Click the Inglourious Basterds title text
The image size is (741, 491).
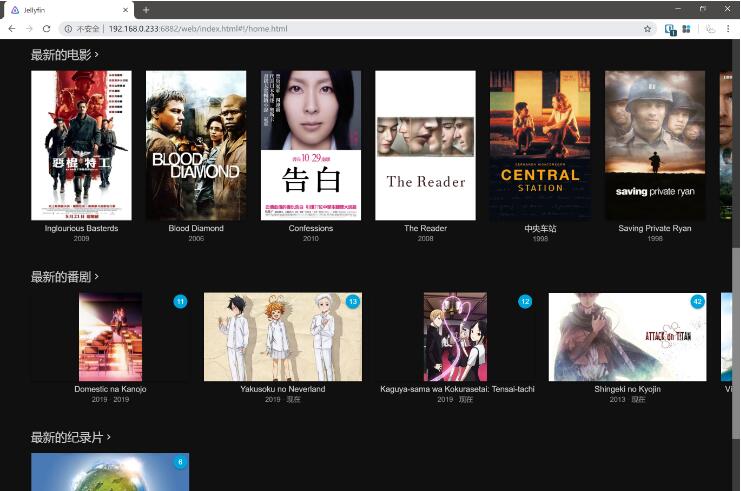pyautogui.click(x=81, y=228)
